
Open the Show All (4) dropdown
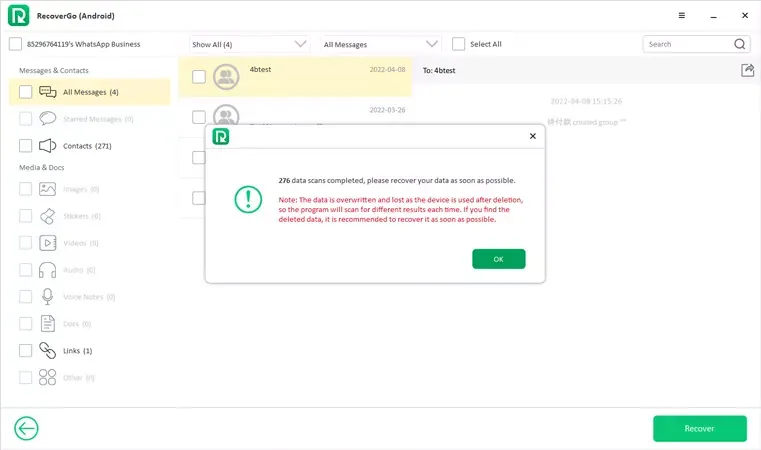[249, 44]
